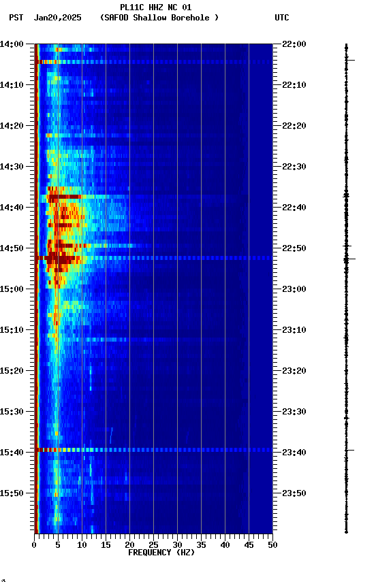Viewport: 376px width, 588px height.
Task: Click the 30 Hz frequency axis label
Action: 177,545
